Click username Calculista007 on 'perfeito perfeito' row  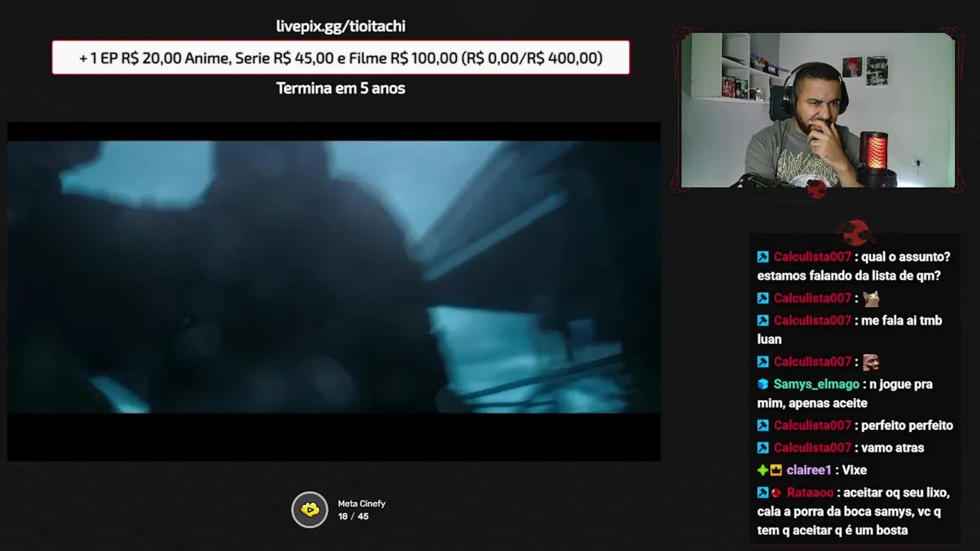pyautogui.click(x=812, y=425)
